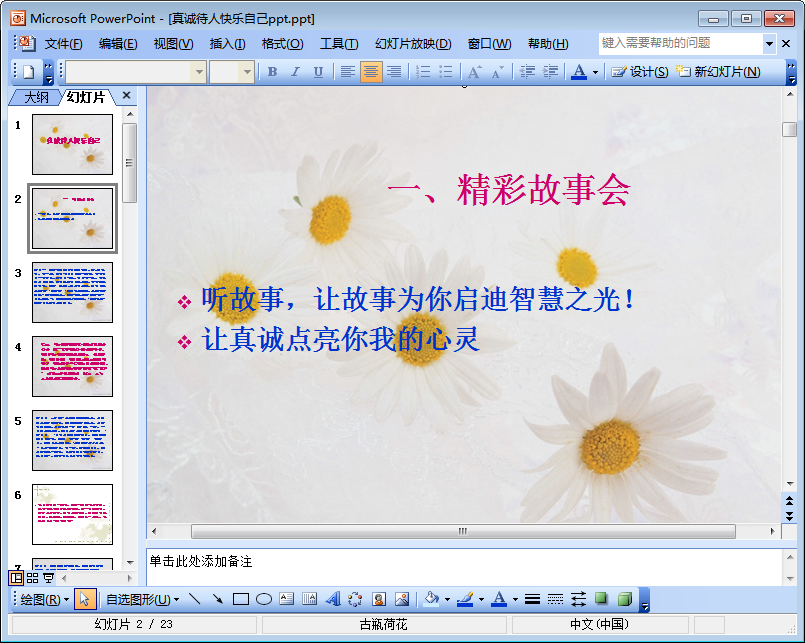Switch to the 大纲 outline tab
Viewport: 805px width, 643px height.
coord(36,97)
